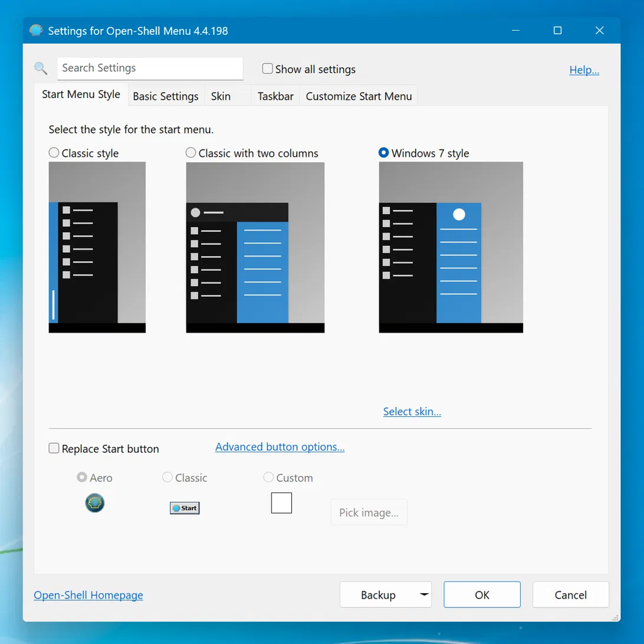Click the Open-Shell shell icon in title bar
Screen dimensions: 644x644
coord(36,30)
